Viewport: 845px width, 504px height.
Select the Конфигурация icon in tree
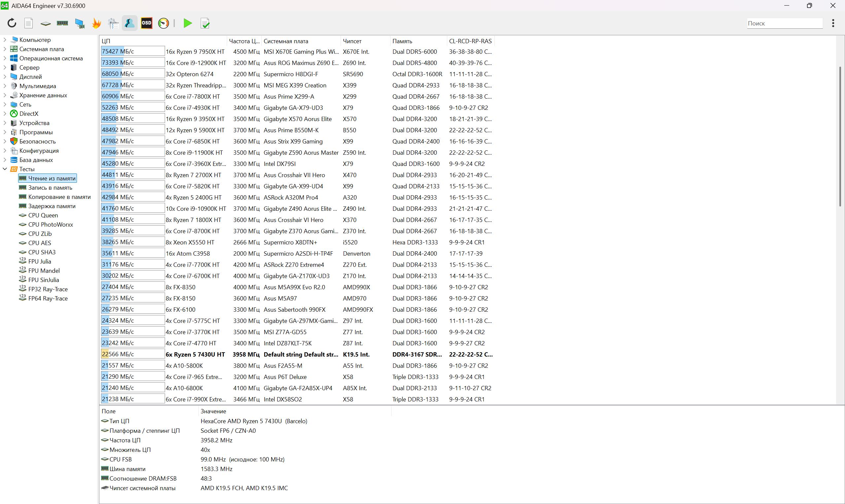point(14,150)
